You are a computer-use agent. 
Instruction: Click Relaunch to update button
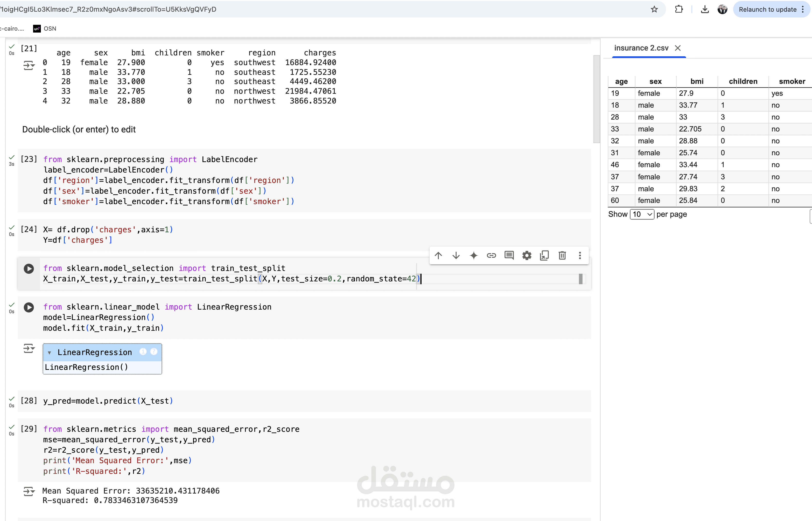point(767,9)
